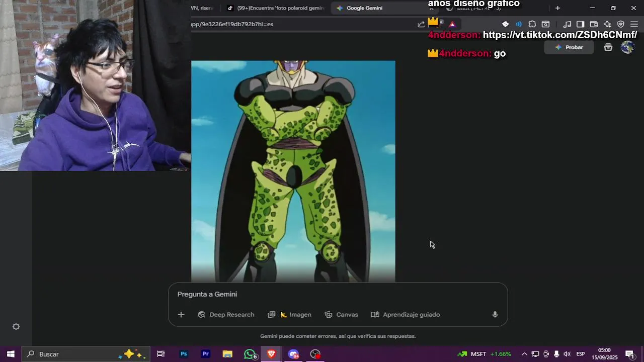Toggle the browser sidebar panel
Viewport: 644px width, 362px height.
point(580,24)
